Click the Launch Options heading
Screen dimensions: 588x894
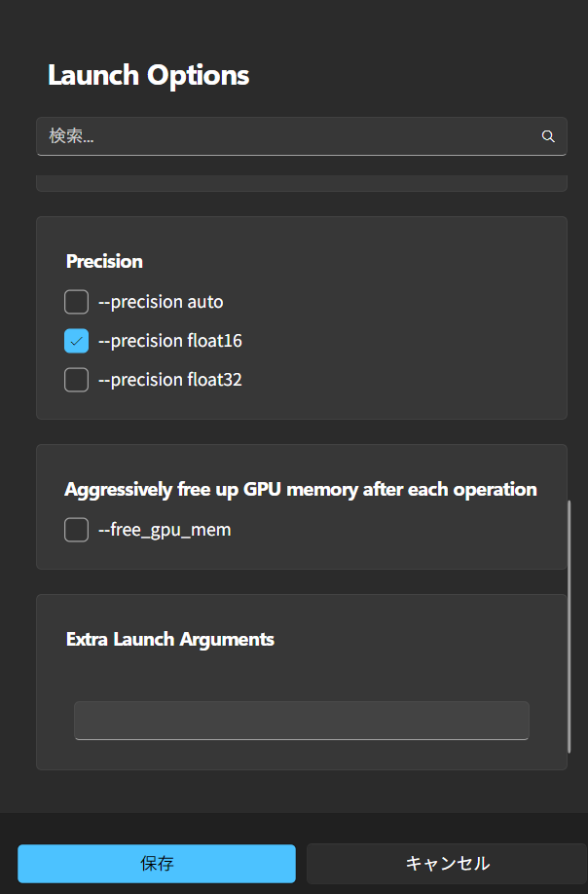point(148,74)
